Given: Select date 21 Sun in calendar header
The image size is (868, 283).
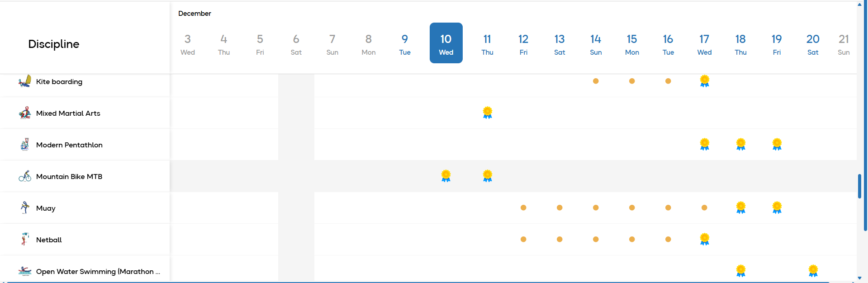Looking at the screenshot, I should point(844,44).
